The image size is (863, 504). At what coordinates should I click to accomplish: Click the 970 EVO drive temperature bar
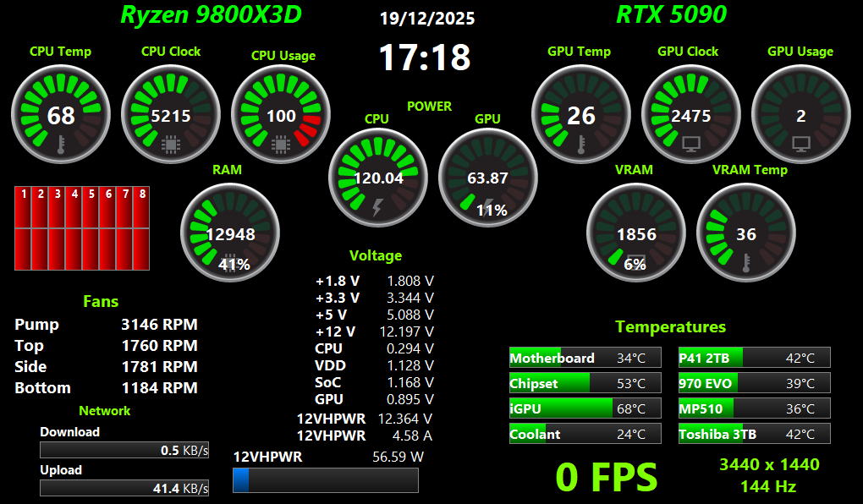[754, 383]
